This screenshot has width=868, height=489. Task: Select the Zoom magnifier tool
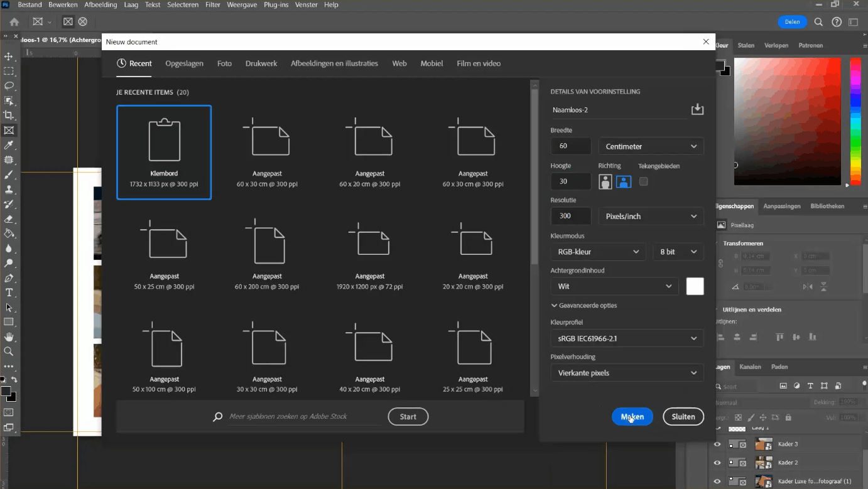point(9,352)
